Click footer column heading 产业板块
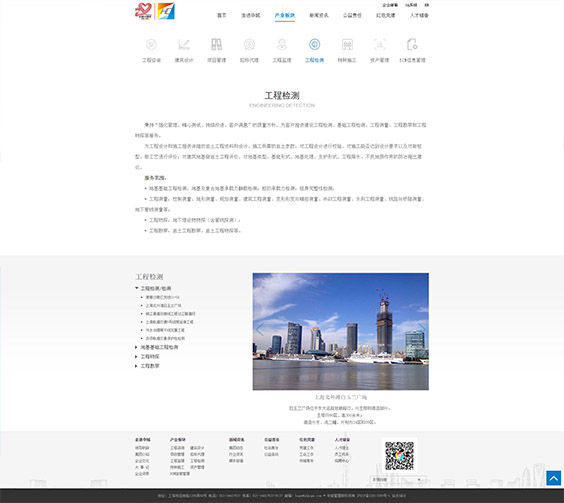564x503 pixels. [x=178, y=440]
